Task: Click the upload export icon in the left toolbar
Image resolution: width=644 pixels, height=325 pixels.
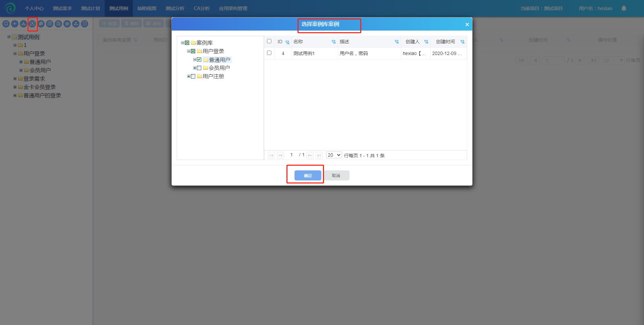Action: 76,24
